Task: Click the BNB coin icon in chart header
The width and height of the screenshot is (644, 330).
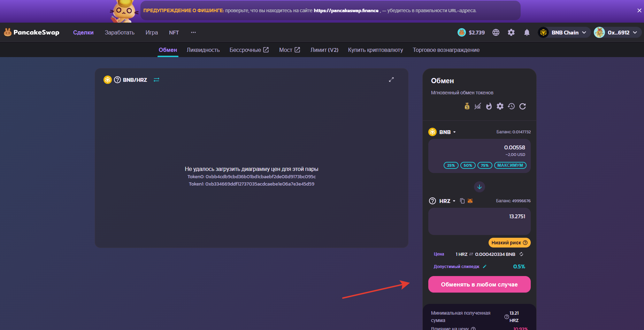Action: [x=108, y=80]
